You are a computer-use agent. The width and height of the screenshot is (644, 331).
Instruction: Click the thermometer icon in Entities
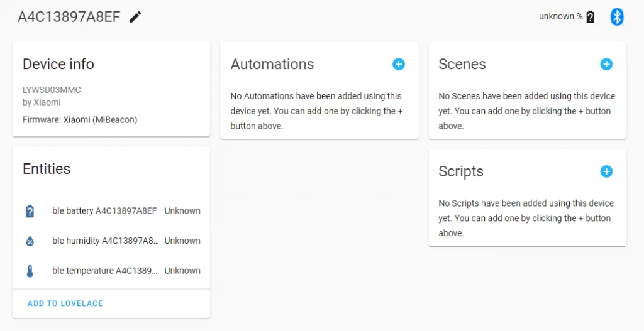(30, 271)
